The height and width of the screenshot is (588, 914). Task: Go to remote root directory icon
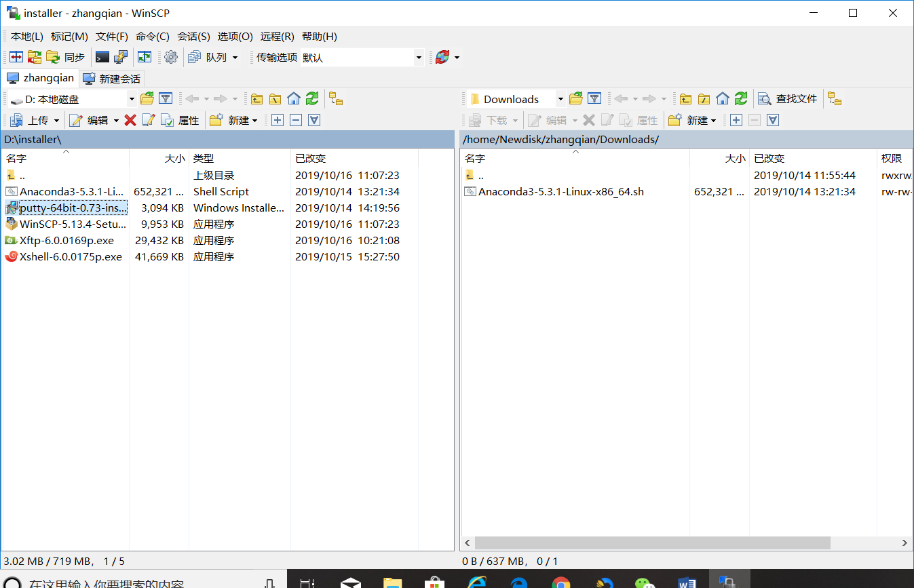(704, 99)
